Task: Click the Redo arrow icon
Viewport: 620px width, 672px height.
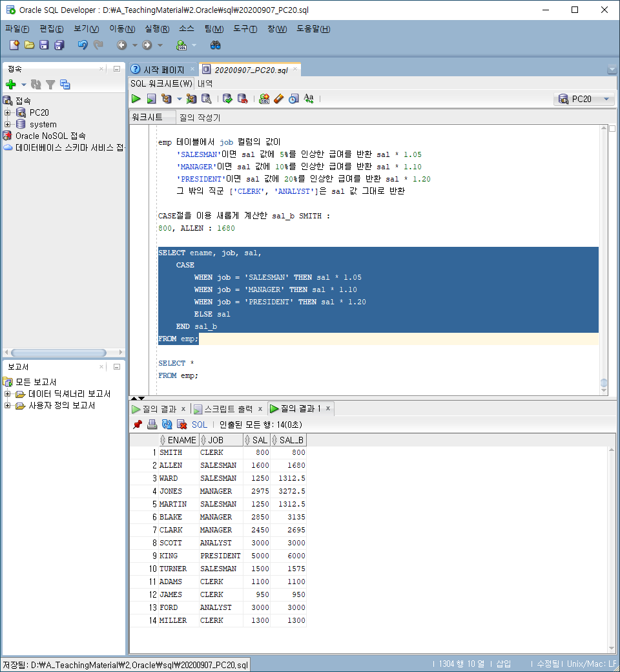Action: 98,45
